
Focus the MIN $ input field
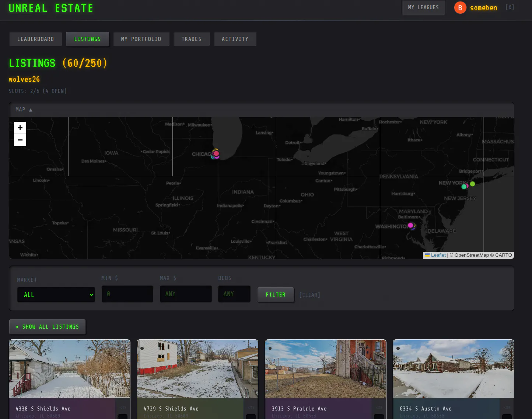[127, 294]
